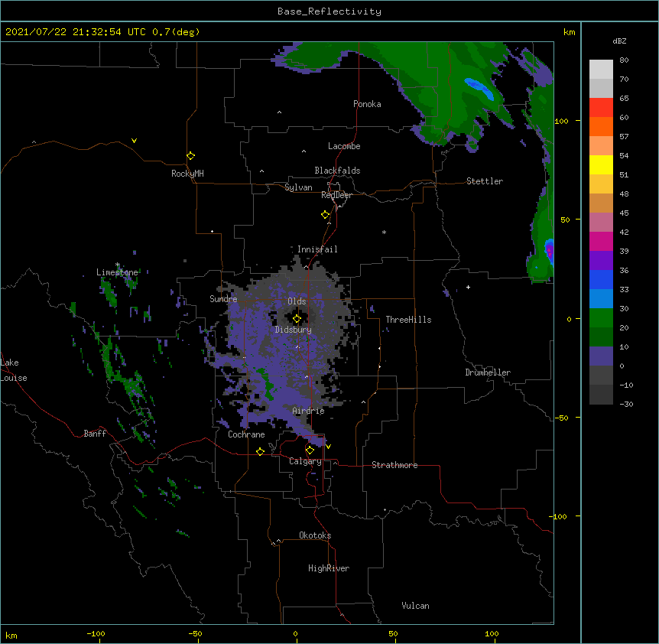
Task: Click the Calgary label
Action: point(305,461)
